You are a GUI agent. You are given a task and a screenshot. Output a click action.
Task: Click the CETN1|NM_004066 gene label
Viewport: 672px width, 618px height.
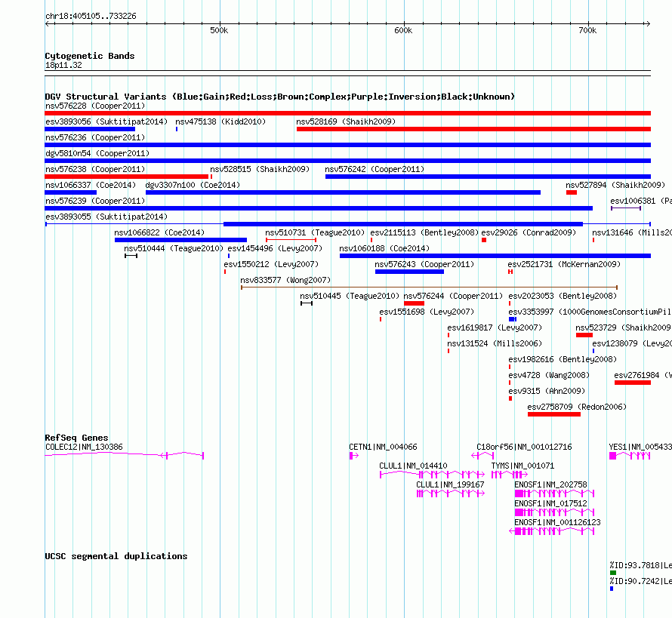tap(383, 447)
